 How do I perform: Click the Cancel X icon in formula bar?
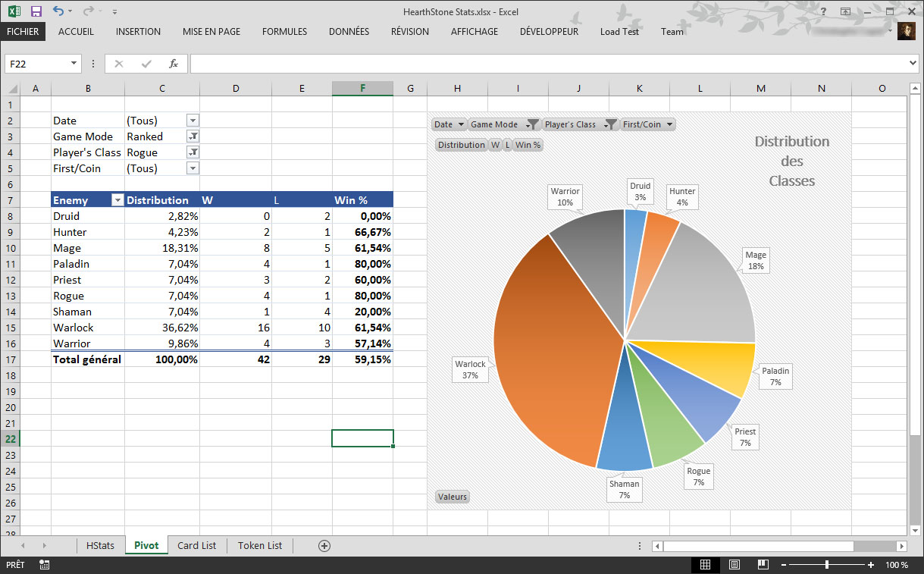118,64
